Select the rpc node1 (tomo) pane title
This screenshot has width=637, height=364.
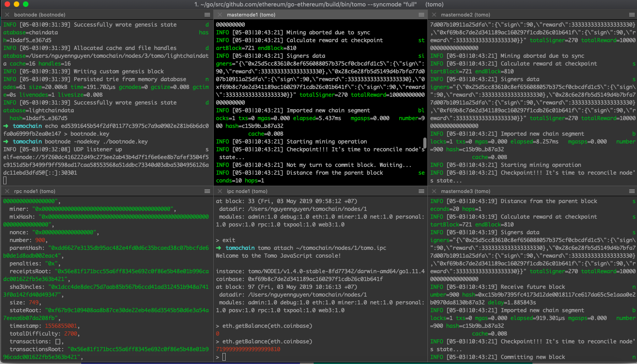[35, 191]
